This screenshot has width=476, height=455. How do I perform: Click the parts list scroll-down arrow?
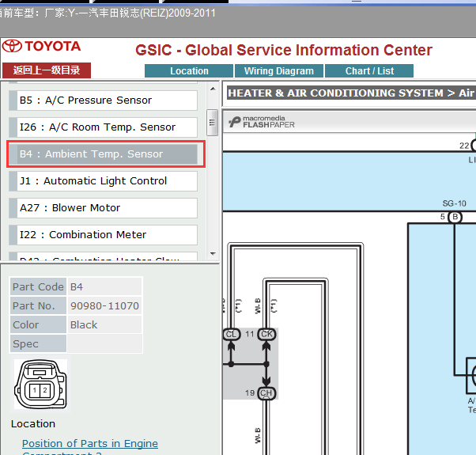213,254
